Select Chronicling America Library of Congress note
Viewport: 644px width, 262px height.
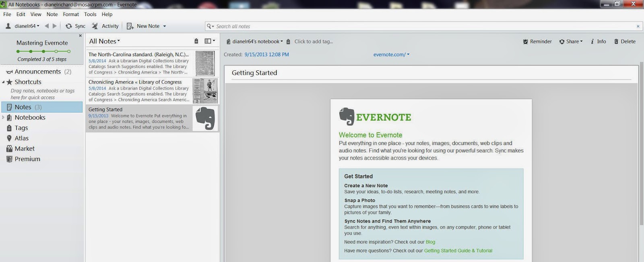coord(153,91)
